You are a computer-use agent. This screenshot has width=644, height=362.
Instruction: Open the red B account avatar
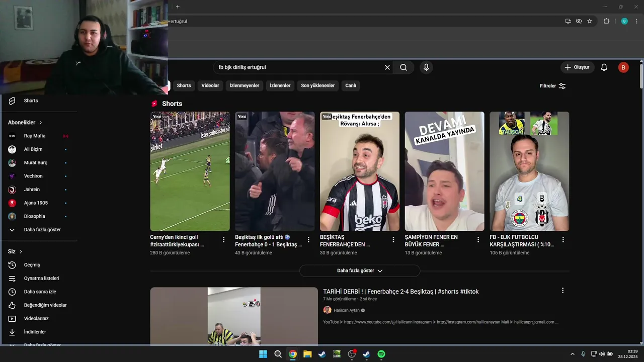click(x=623, y=67)
